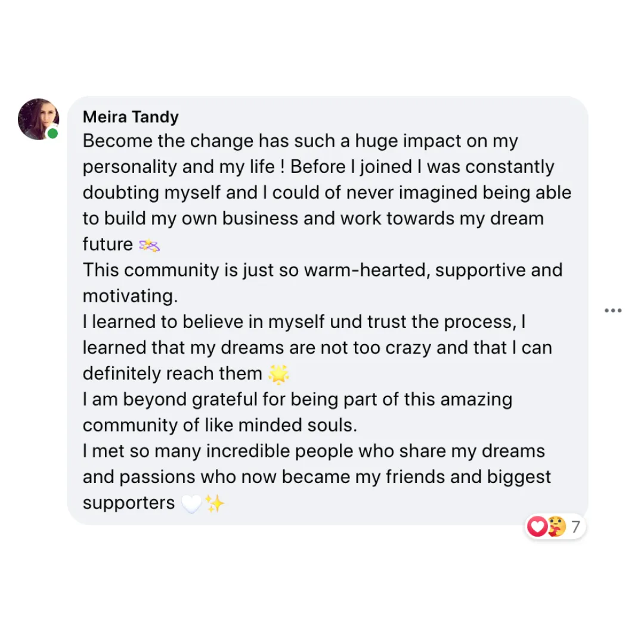Click the "community of like minded souls." line
This screenshot has height=644, width=644.
pyautogui.click(x=219, y=425)
